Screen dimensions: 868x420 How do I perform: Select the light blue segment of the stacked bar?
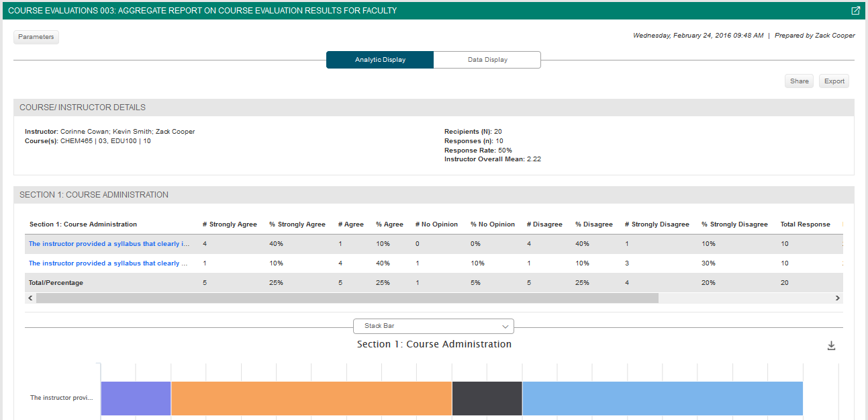(663, 398)
